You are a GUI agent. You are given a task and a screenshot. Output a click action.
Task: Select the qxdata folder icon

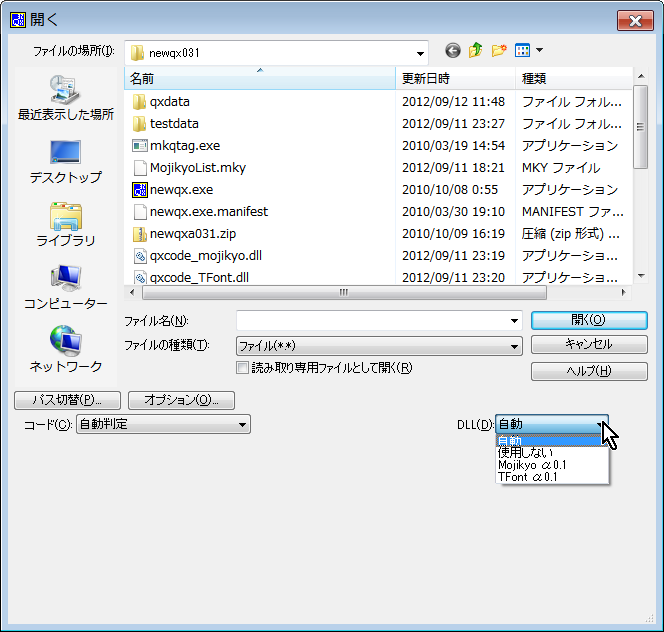139,102
